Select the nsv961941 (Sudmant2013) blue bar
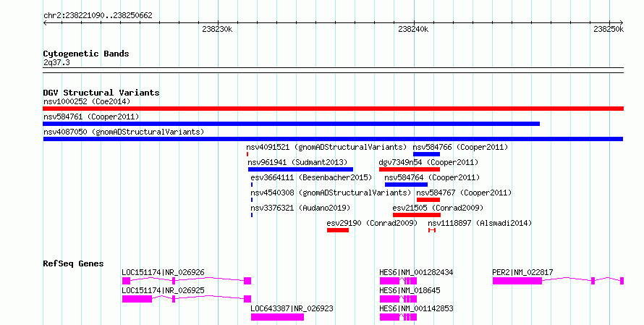This screenshot has height=325, width=644. coord(300,169)
